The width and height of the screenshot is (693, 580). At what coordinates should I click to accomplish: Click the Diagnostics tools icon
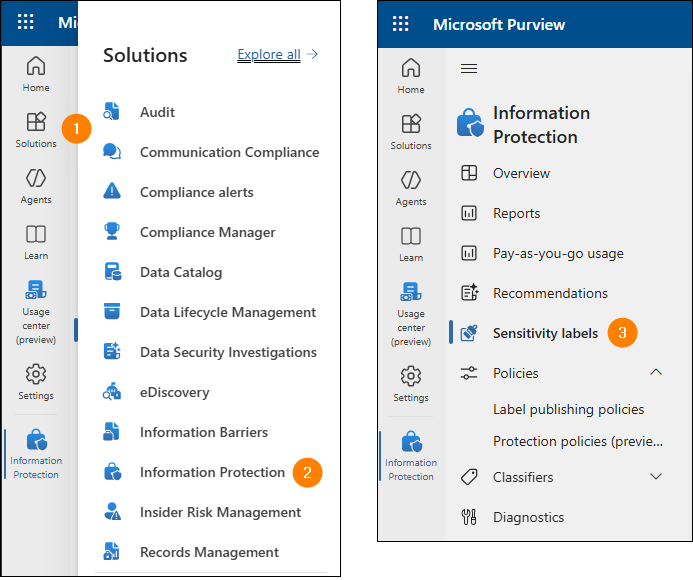point(468,517)
